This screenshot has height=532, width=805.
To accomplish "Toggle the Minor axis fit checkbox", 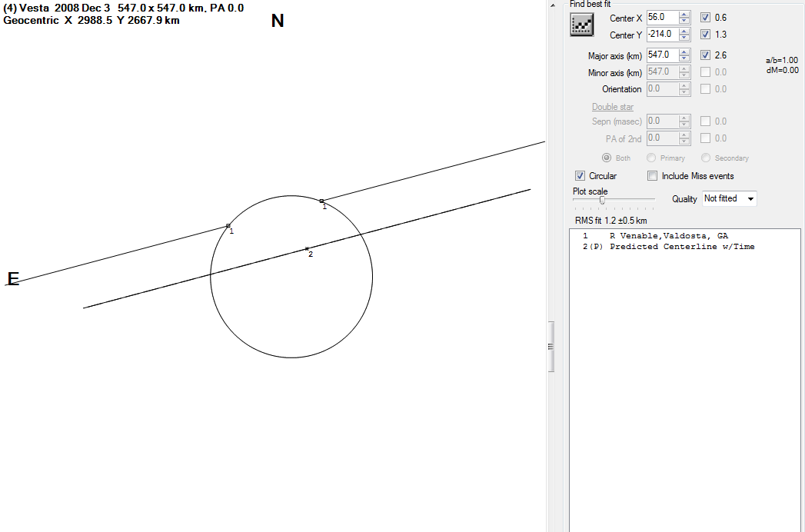I will (705, 72).
